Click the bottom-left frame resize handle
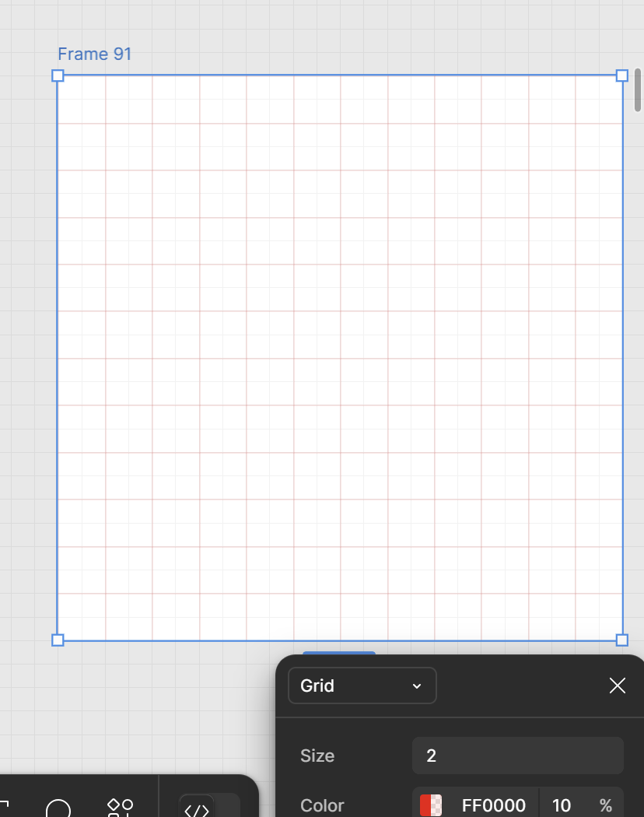The height and width of the screenshot is (817, 644). [x=58, y=640]
